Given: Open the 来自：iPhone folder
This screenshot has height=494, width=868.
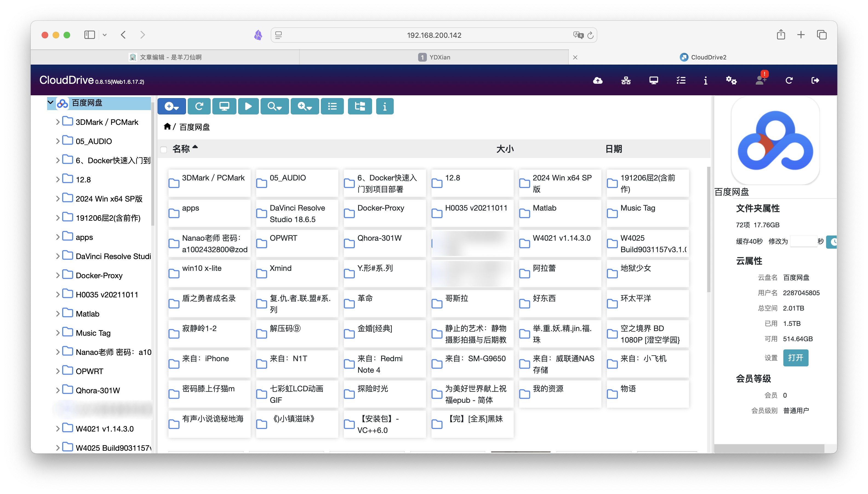Looking at the screenshot, I should (x=209, y=364).
